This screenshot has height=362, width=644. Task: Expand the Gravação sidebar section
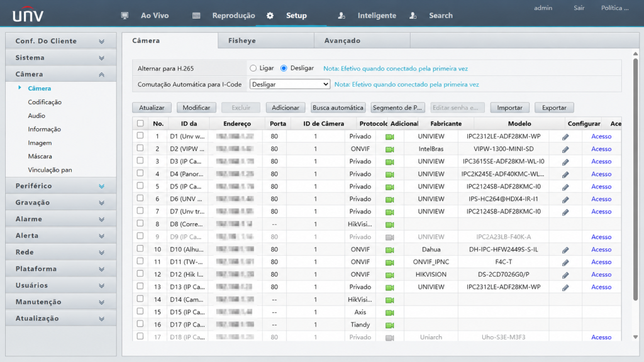[61, 202]
